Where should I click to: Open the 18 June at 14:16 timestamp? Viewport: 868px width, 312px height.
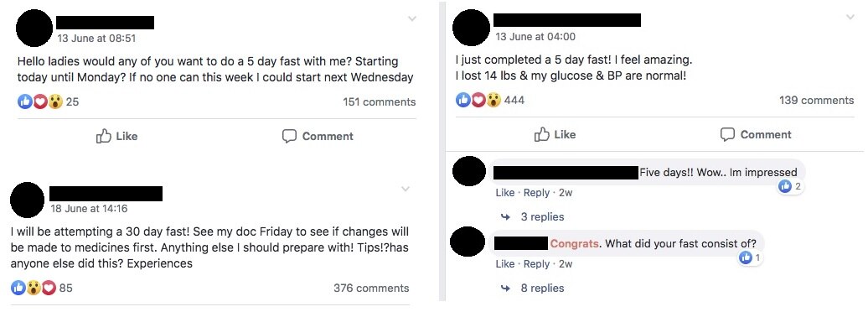(89, 209)
